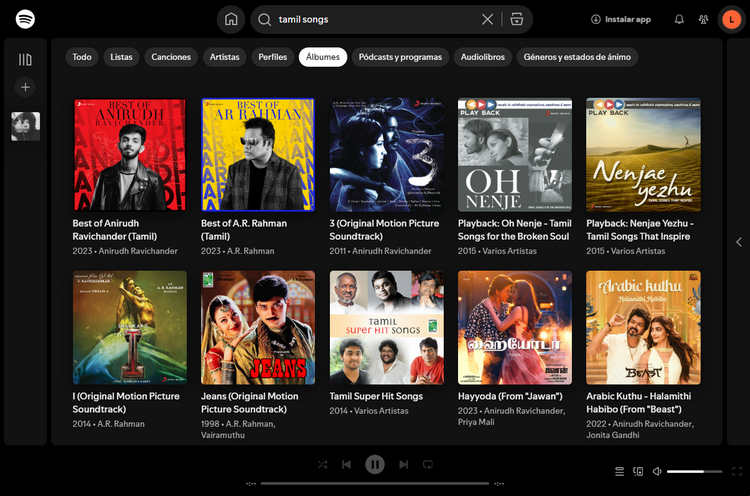
Task: Open the Browse icon in search bar
Action: [517, 19]
